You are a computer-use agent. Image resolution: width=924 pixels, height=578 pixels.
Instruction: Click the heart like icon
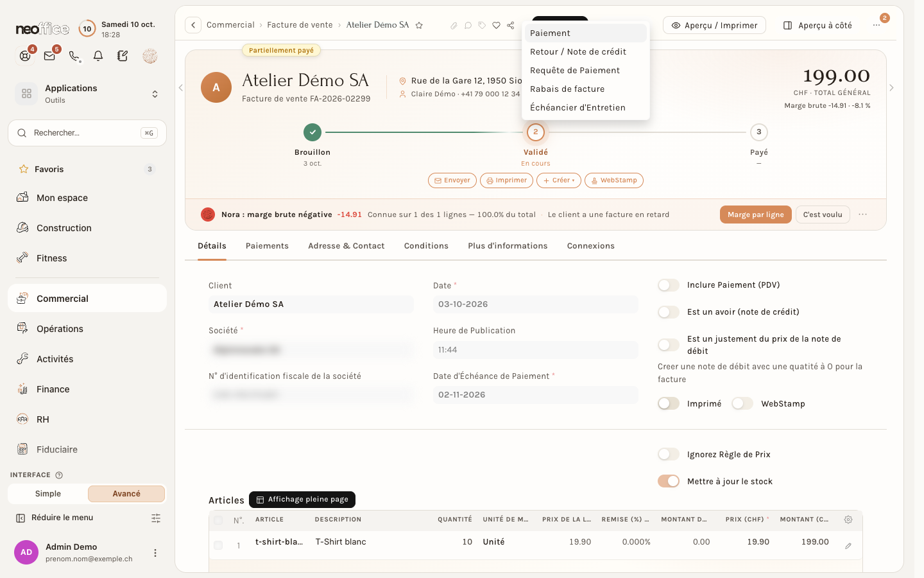(x=496, y=26)
